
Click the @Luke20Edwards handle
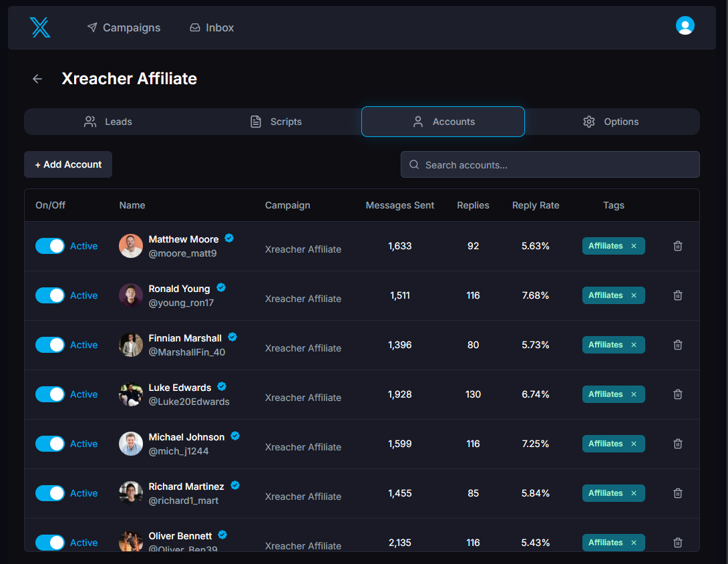point(189,402)
